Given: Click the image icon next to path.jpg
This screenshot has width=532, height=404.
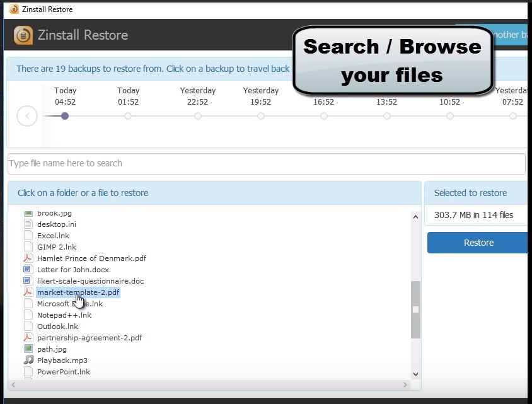Looking at the screenshot, I should [x=28, y=349].
